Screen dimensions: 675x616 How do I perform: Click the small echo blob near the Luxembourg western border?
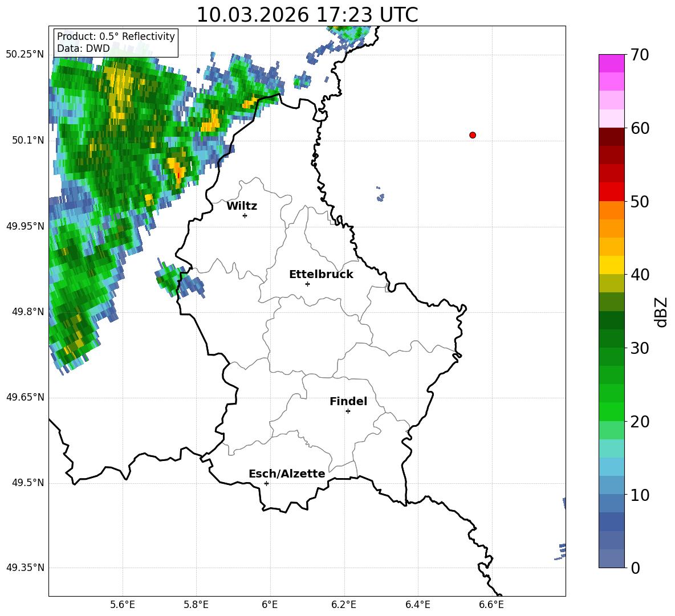pos(178,281)
